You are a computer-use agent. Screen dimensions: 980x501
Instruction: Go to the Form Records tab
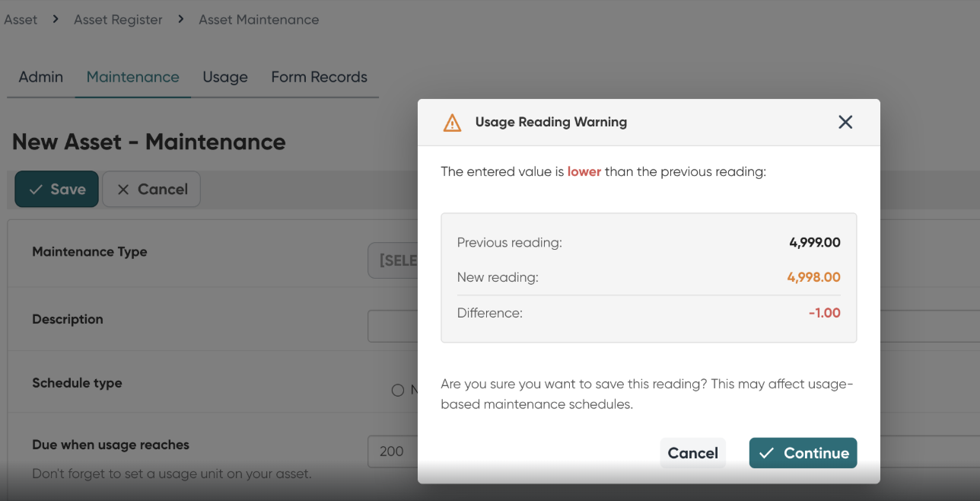(319, 77)
